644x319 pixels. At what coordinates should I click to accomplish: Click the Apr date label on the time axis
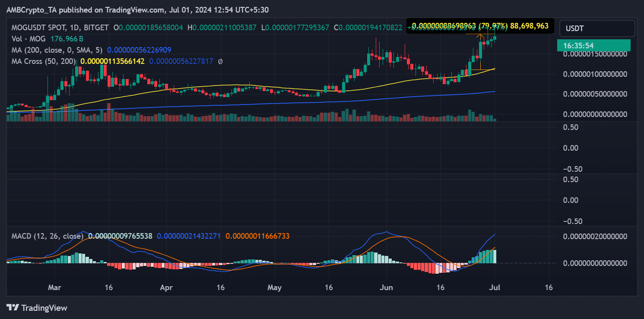click(x=166, y=287)
